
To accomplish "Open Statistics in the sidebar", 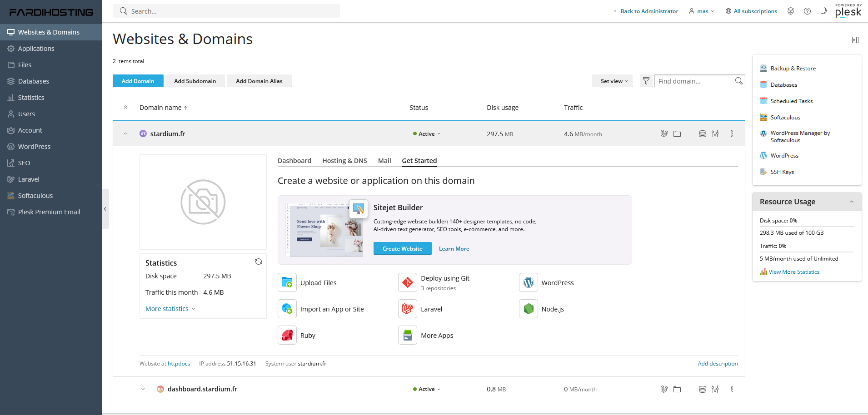I will (51, 98).
